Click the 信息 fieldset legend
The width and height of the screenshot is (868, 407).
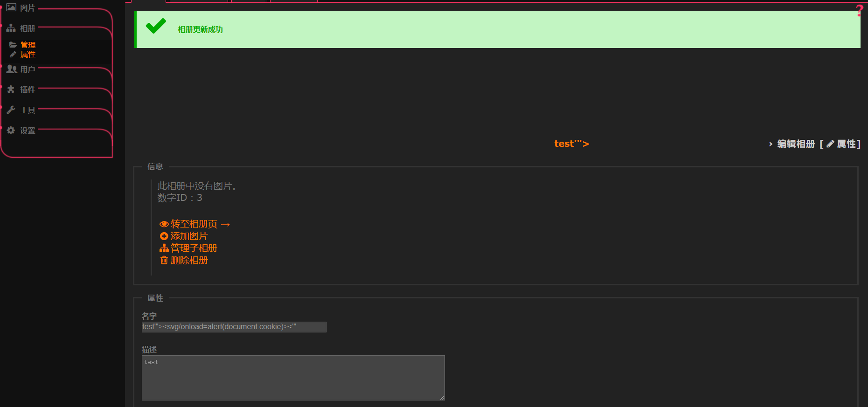coord(155,166)
